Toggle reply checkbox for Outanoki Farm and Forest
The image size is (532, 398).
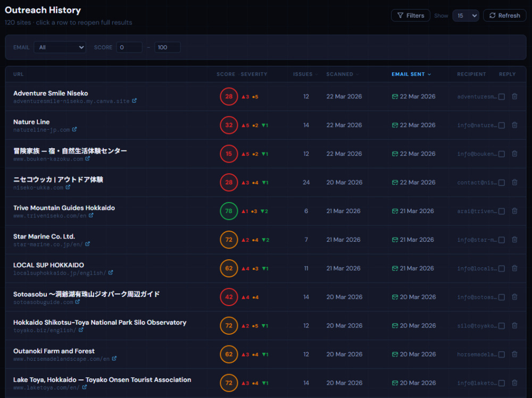(502, 354)
